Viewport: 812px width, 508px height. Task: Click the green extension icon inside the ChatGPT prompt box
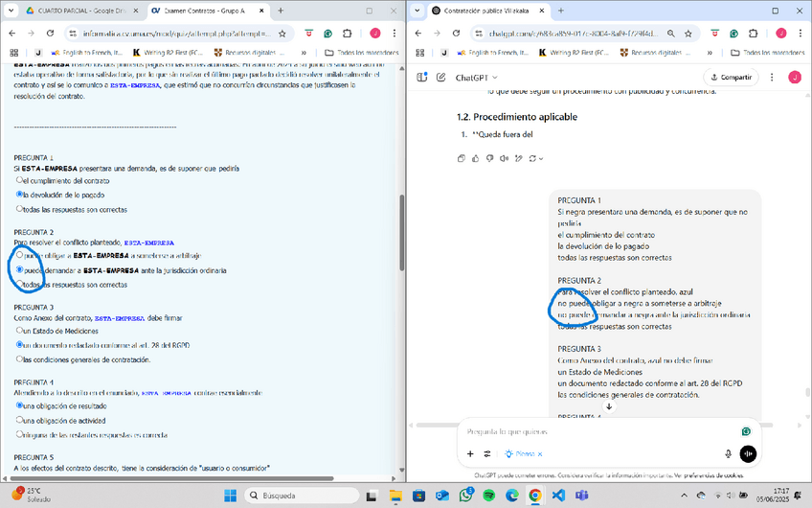click(x=746, y=431)
